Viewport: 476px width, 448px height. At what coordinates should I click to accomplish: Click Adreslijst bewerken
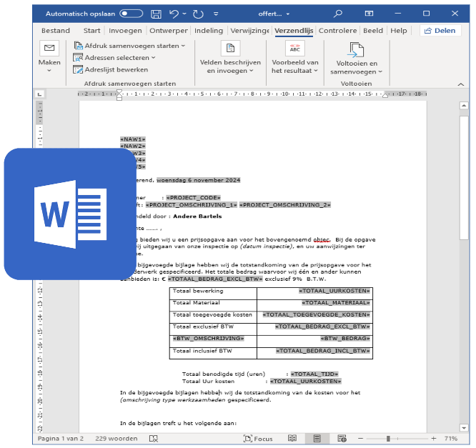[x=111, y=69]
